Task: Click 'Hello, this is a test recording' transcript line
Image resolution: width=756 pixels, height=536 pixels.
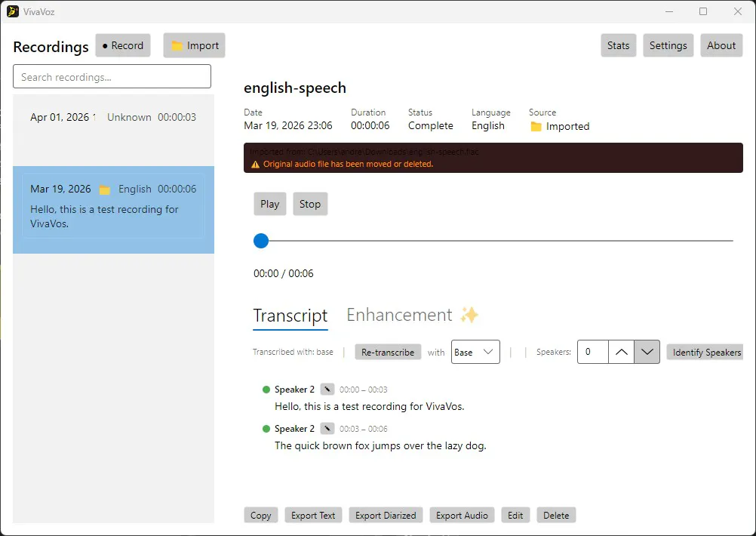Action: 369,406
